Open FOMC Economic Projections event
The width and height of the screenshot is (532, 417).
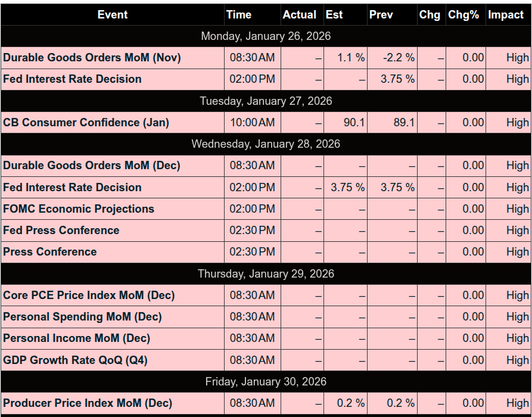tap(79, 209)
